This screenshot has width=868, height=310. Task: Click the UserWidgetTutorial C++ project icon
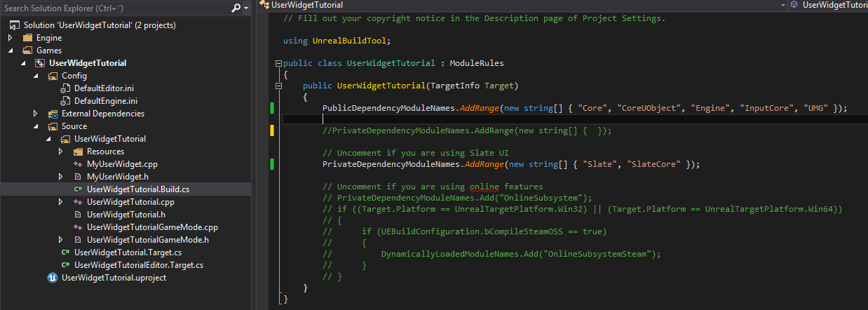tap(40, 63)
